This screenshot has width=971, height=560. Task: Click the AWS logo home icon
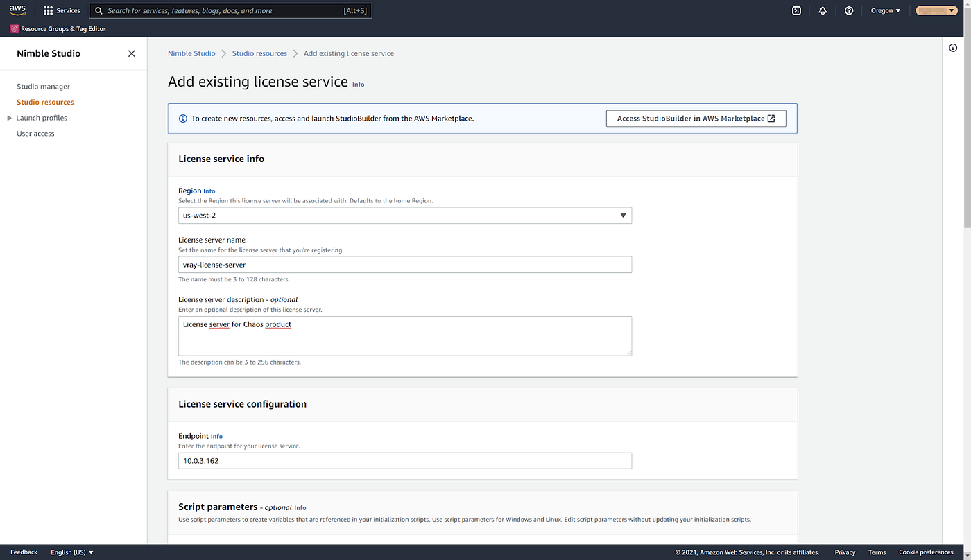(17, 10)
